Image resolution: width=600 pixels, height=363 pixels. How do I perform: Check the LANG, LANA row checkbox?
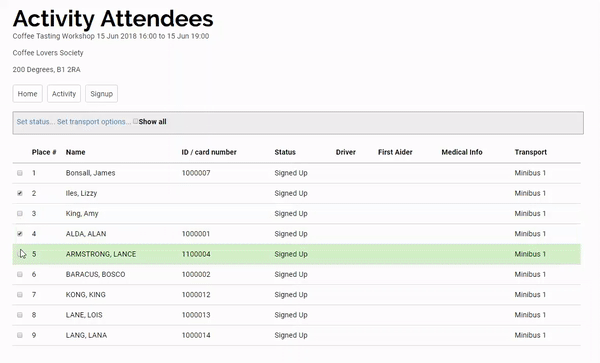tap(20, 335)
